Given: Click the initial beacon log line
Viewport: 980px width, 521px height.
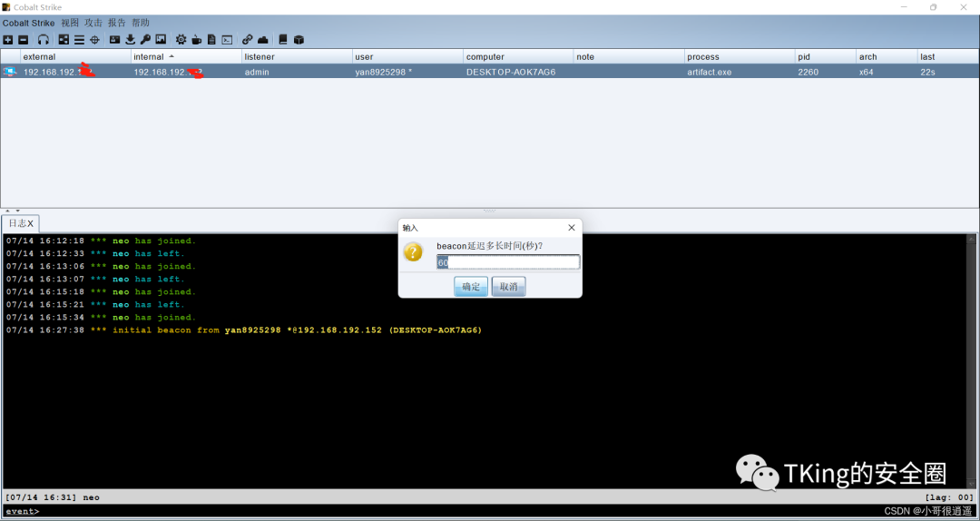Looking at the screenshot, I should tap(244, 330).
